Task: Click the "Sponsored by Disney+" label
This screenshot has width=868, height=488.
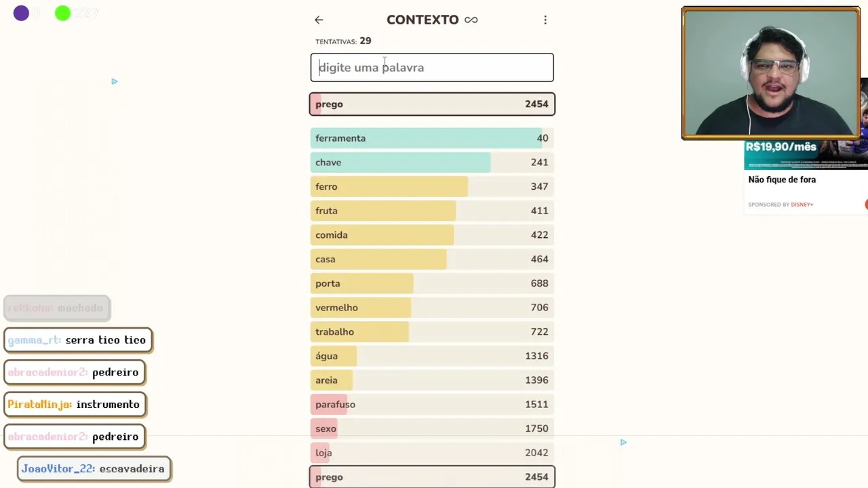Action: point(781,204)
